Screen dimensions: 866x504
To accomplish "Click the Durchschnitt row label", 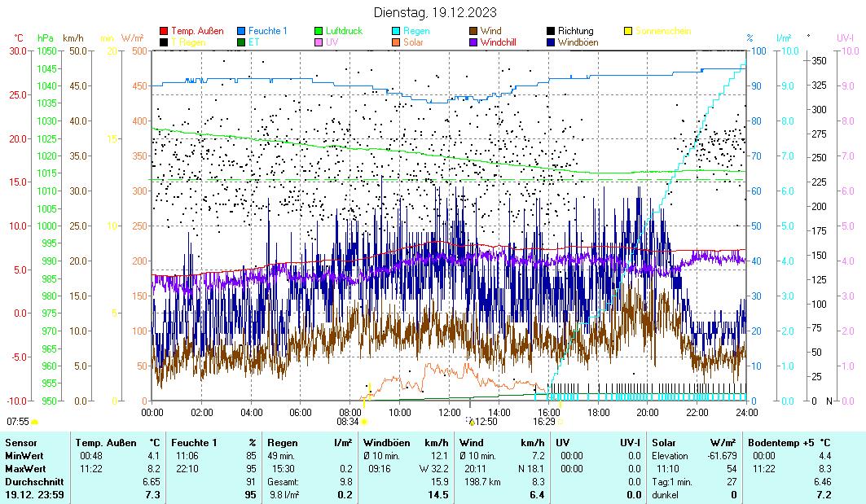I will click(x=31, y=482).
